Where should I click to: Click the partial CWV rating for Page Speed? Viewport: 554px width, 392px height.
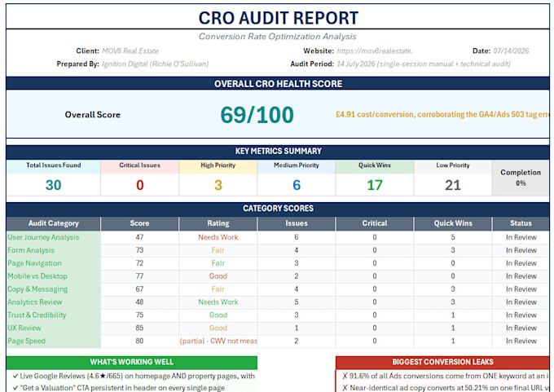point(218,341)
